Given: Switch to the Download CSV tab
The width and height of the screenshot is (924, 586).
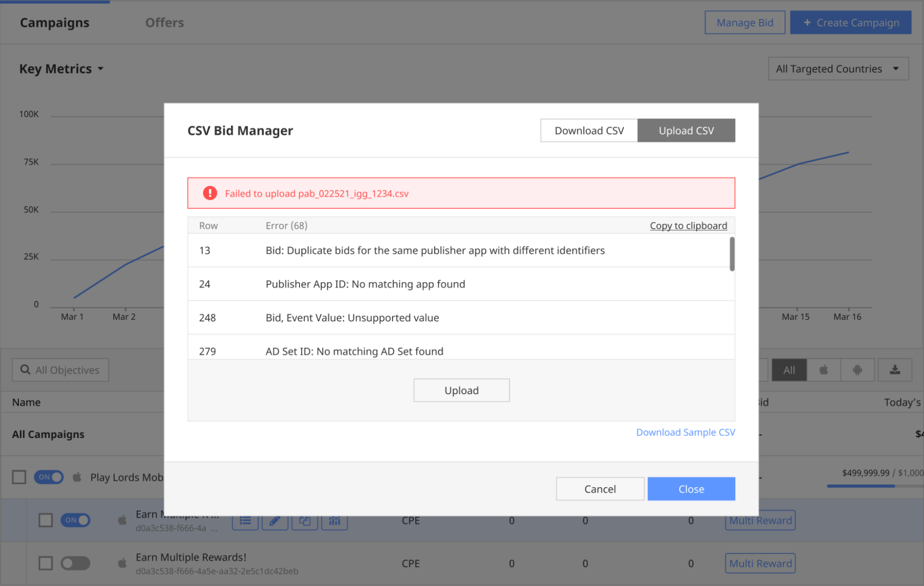Looking at the screenshot, I should (x=589, y=131).
